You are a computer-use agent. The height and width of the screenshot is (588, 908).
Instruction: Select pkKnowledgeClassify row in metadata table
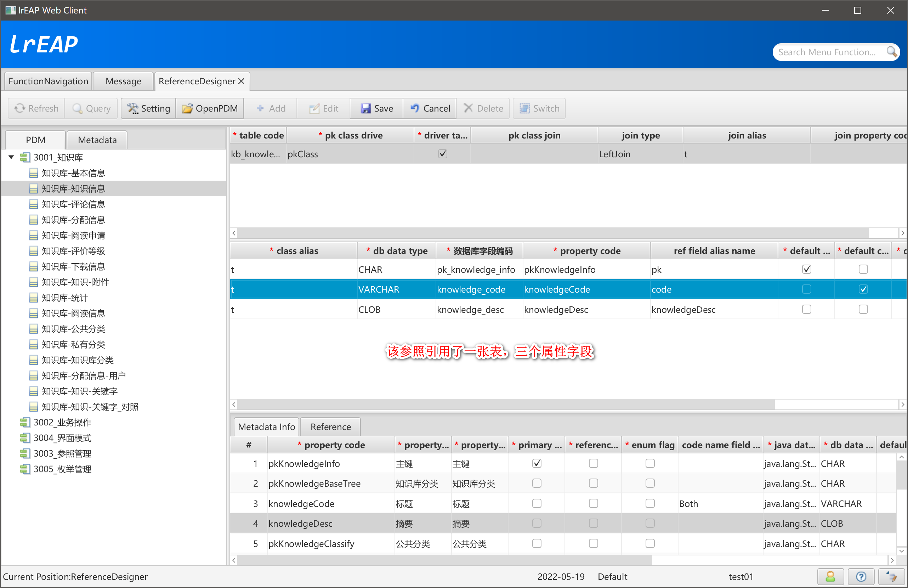[563, 543]
